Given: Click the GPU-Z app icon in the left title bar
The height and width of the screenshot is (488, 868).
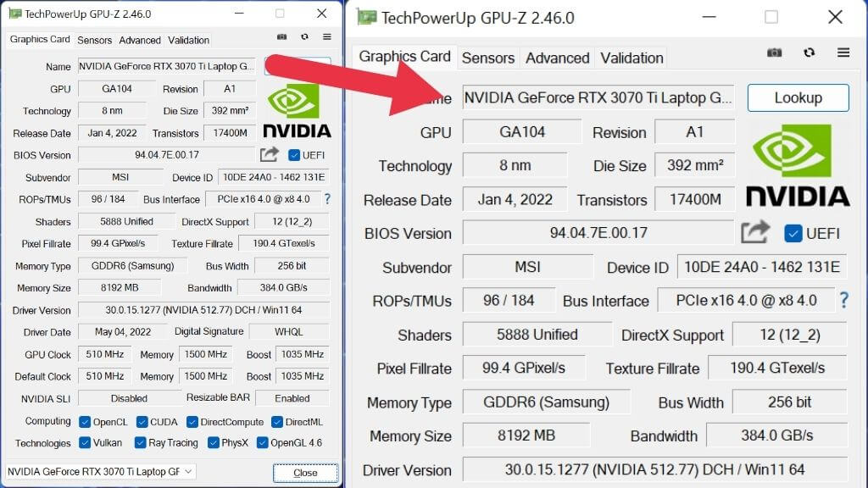Looking at the screenshot, I should [15, 14].
